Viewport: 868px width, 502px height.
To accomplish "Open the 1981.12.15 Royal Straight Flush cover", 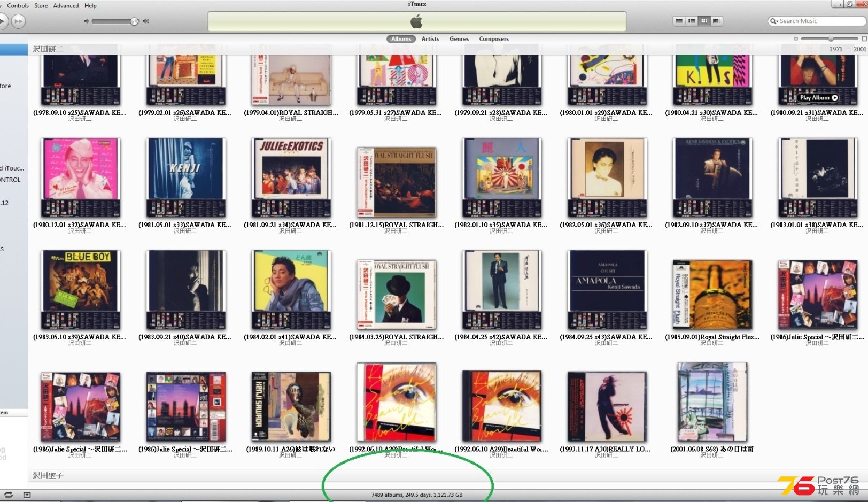I will (x=397, y=182).
